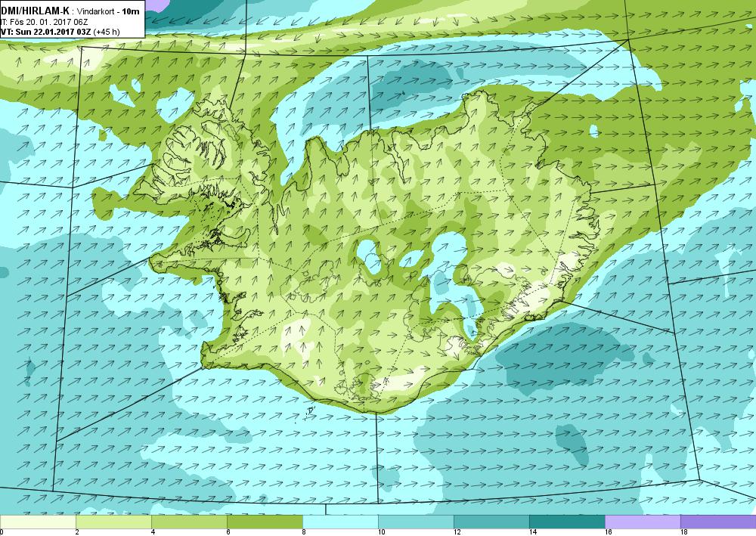Select the 'Fös 20. 01. 2017 06Z' line

click(x=48, y=22)
